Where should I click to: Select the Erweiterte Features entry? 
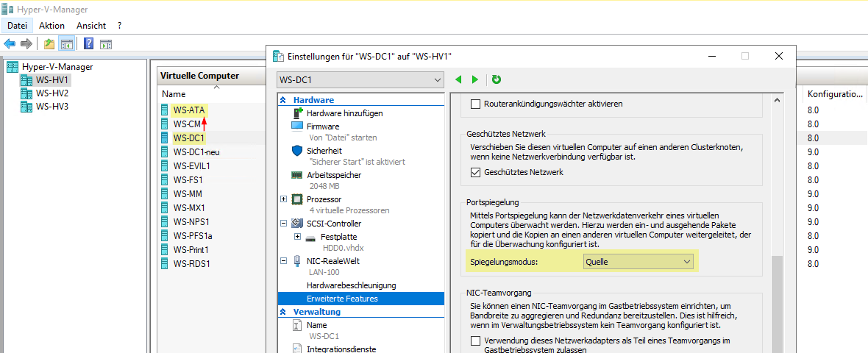(361, 299)
